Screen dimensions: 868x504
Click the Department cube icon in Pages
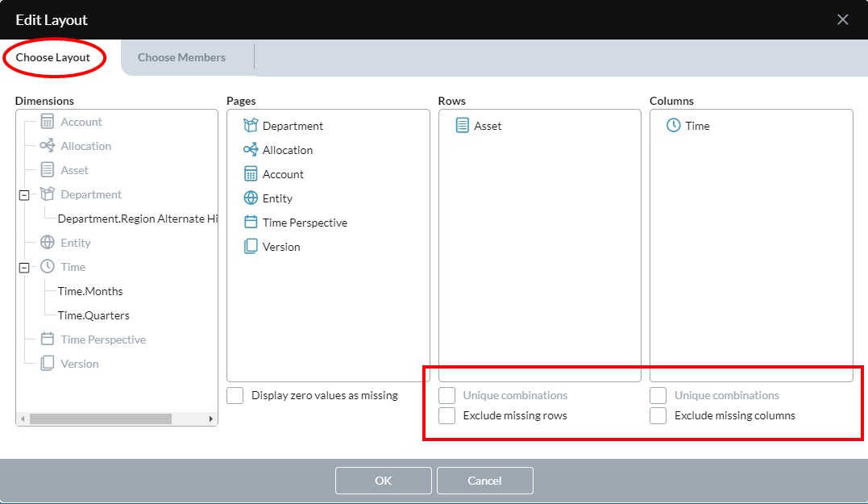(x=251, y=126)
